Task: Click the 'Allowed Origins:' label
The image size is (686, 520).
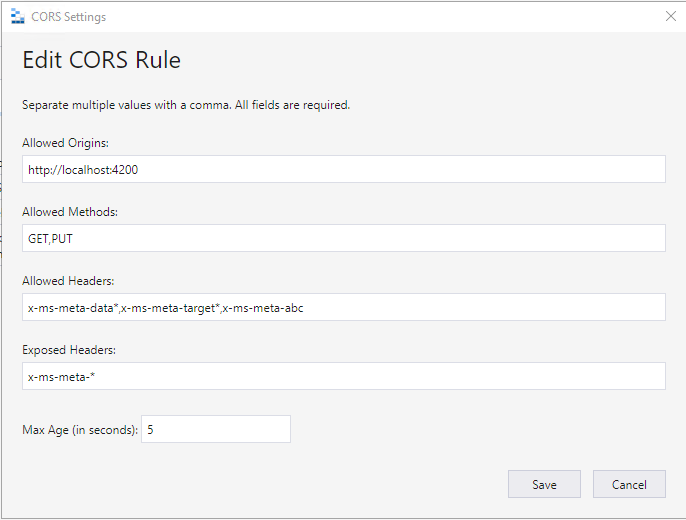Action: (65, 143)
